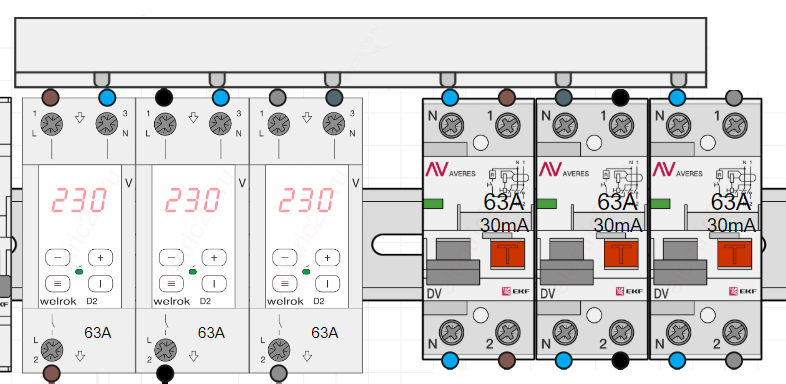
Task: Select the 230 voltage display on gray-wired relay
Action: coord(306,200)
